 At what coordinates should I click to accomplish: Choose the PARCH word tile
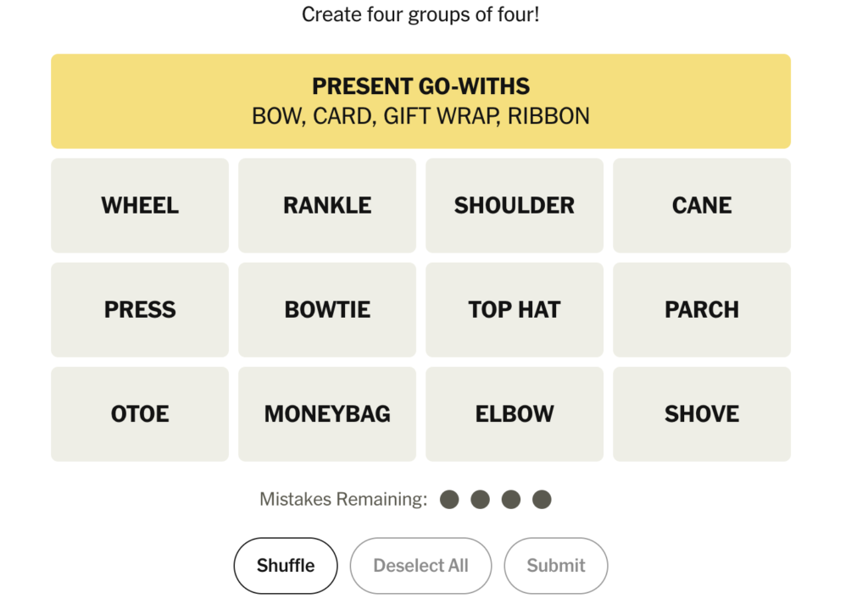(702, 310)
